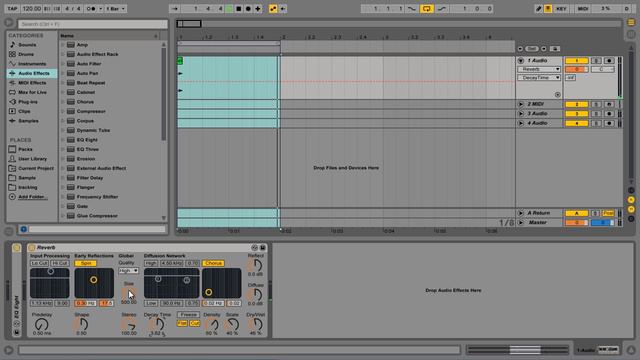Toggle Draw Mode pencil icon
The image size is (640, 360).
pyautogui.click(x=539, y=9)
